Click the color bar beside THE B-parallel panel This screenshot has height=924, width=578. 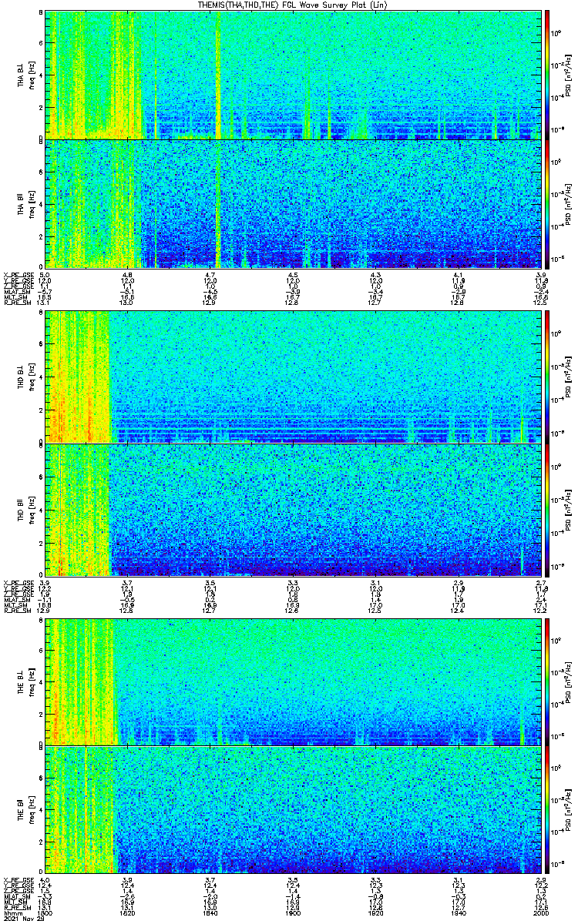(547, 810)
